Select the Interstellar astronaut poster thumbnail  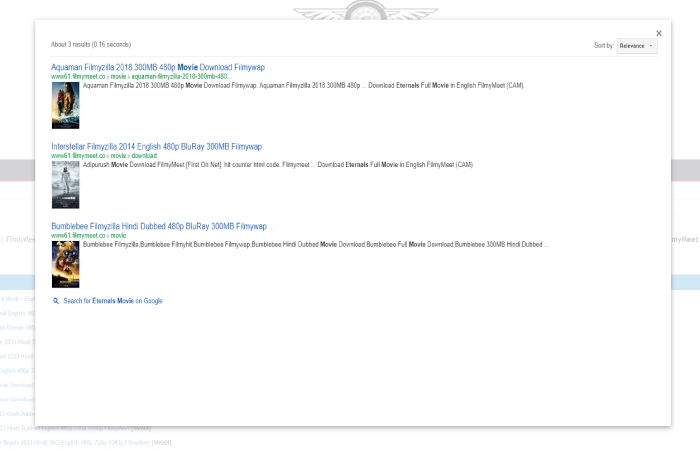point(65,184)
